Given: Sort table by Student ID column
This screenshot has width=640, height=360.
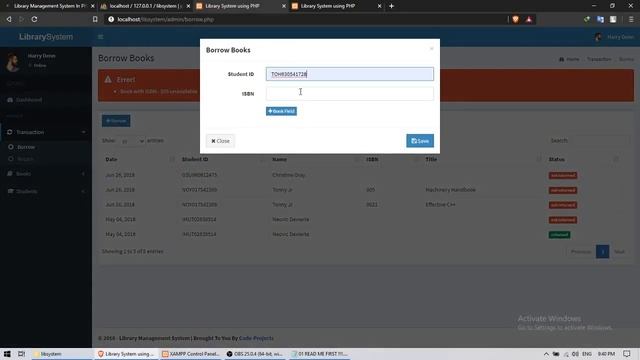Looking at the screenshot, I should [222, 159].
